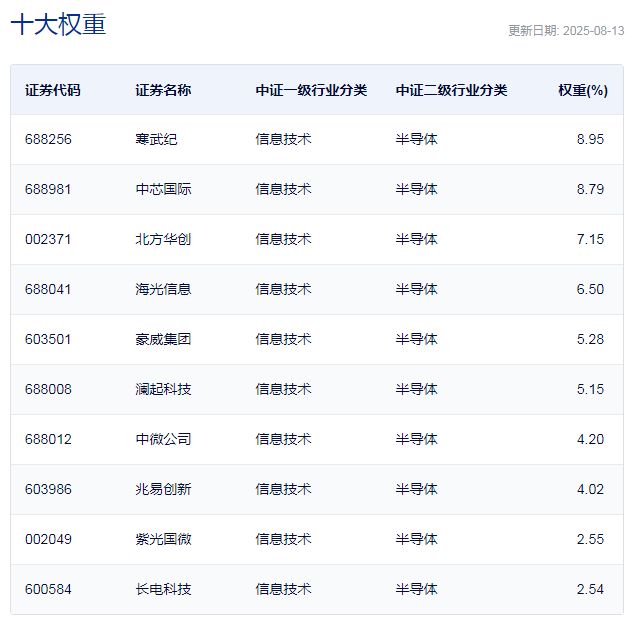Open the 澜起科技 security name

pyautogui.click(x=163, y=389)
